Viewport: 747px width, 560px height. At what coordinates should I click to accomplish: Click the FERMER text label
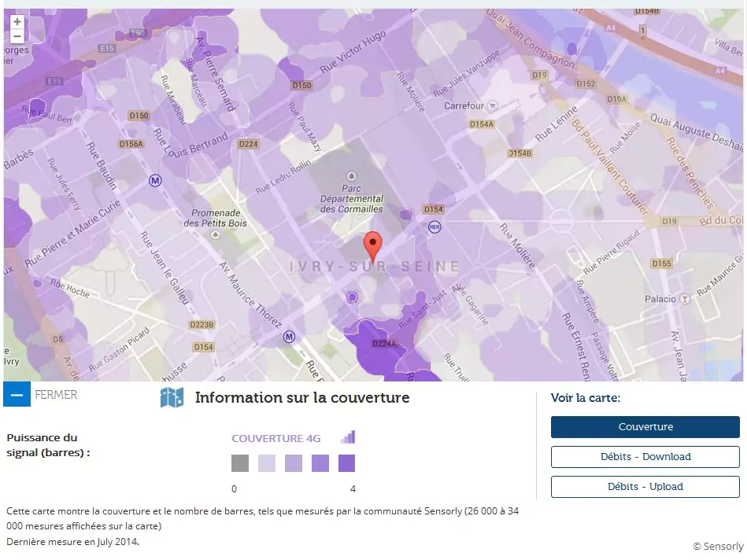click(56, 395)
